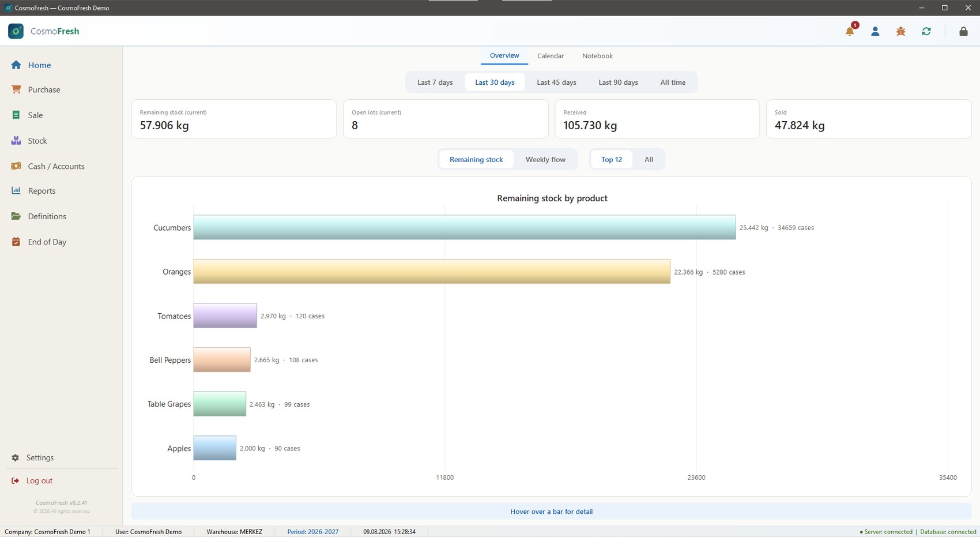The width and height of the screenshot is (980, 537).
Task: Select Last 45 days range
Action: (x=556, y=82)
